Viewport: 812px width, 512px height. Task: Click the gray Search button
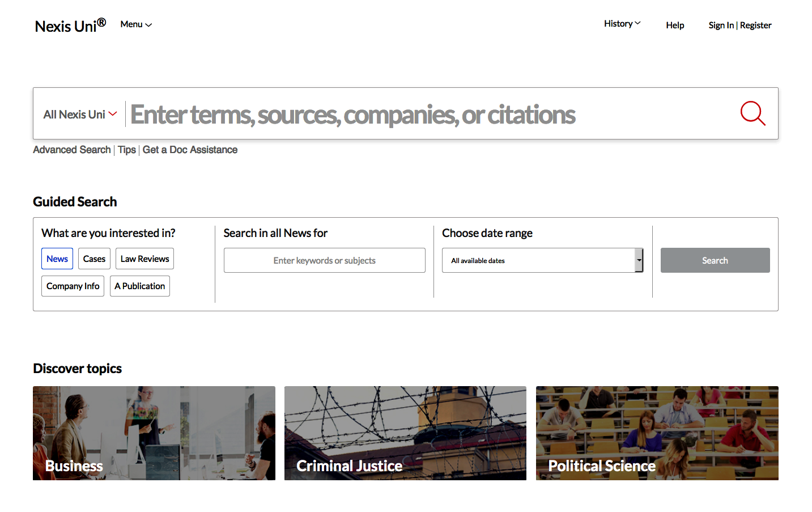click(715, 260)
